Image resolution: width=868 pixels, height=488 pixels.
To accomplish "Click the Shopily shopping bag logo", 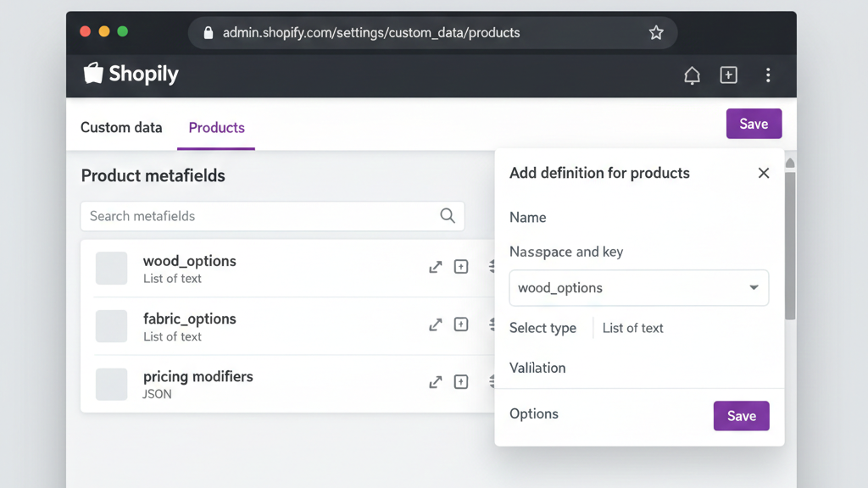I will coord(93,73).
